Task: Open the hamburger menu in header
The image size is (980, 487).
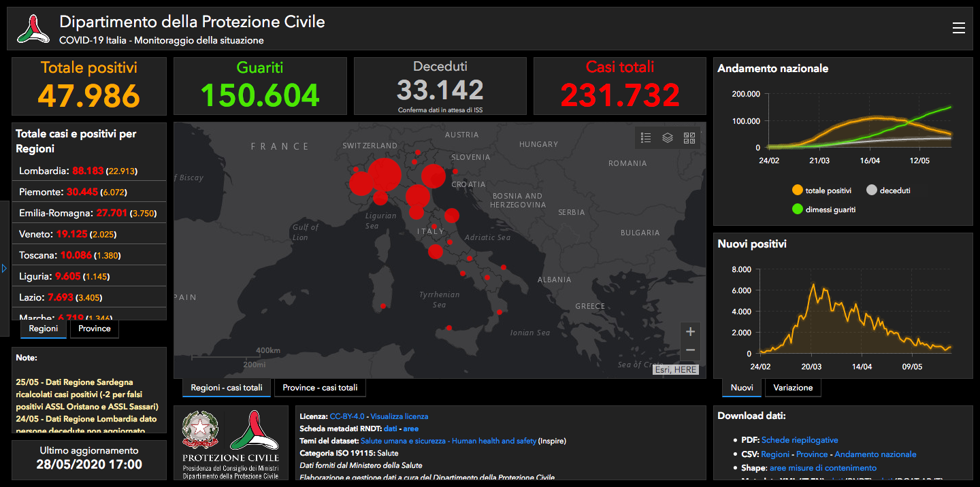Action: [959, 28]
